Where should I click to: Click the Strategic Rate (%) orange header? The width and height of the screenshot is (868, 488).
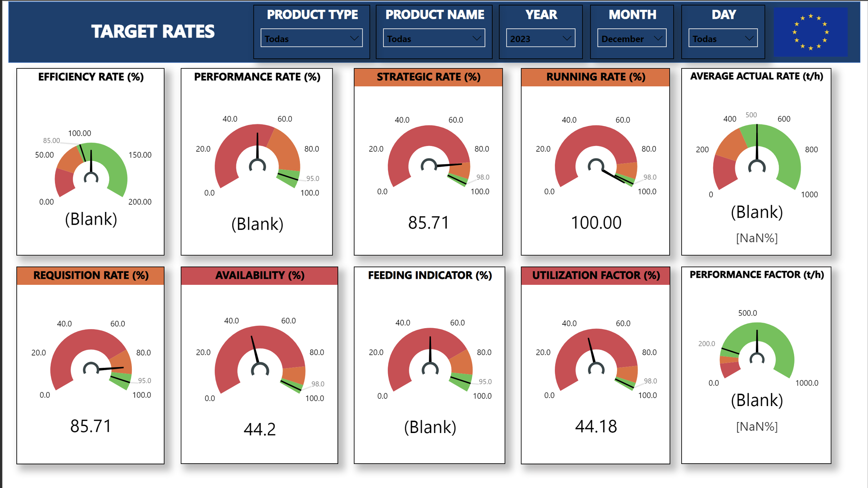tap(428, 77)
